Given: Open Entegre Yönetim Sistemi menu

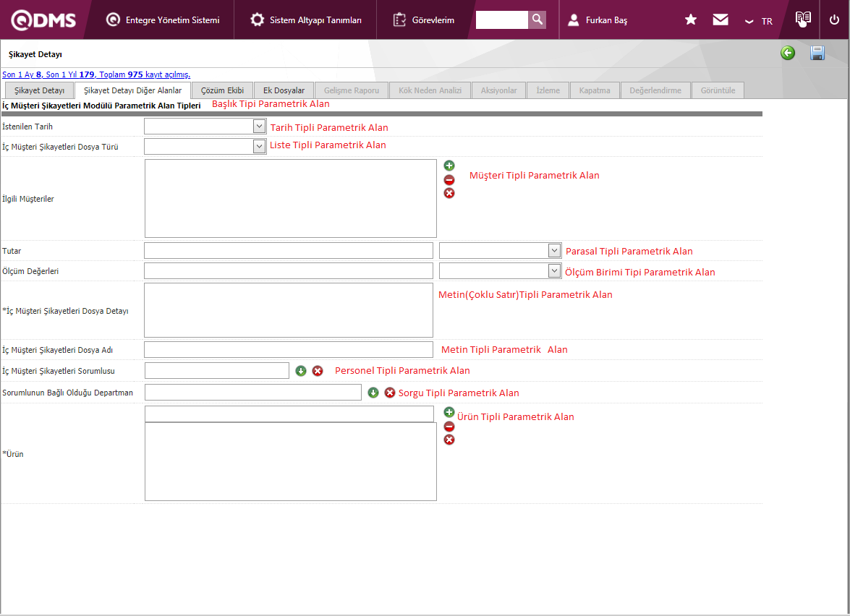Looking at the screenshot, I should [163, 20].
